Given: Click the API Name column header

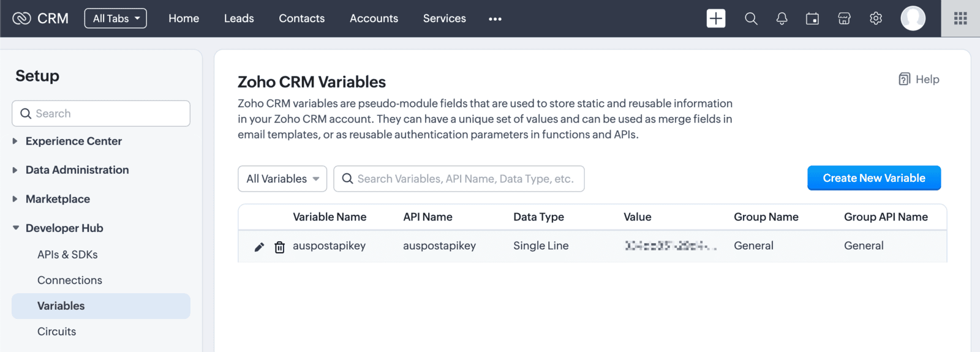Looking at the screenshot, I should coord(428,217).
